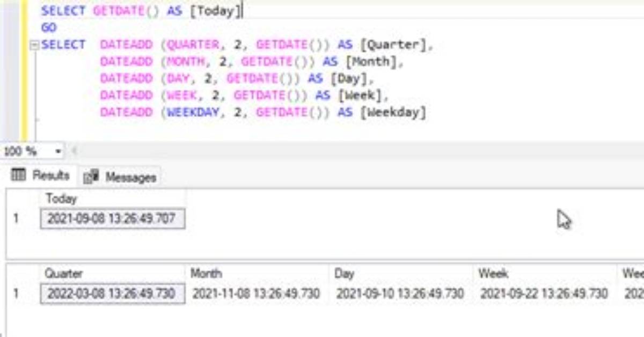Click the QUARTER keyword in the query

point(193,45)
